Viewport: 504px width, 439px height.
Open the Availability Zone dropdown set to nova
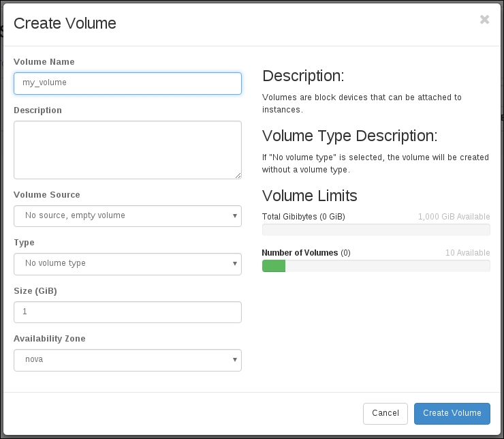click(127, 359)
